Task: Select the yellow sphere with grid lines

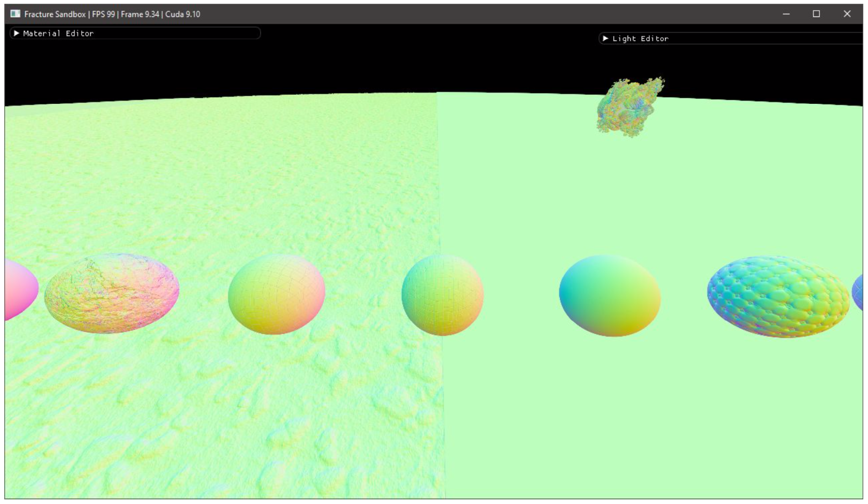Action: pos(276,294)
